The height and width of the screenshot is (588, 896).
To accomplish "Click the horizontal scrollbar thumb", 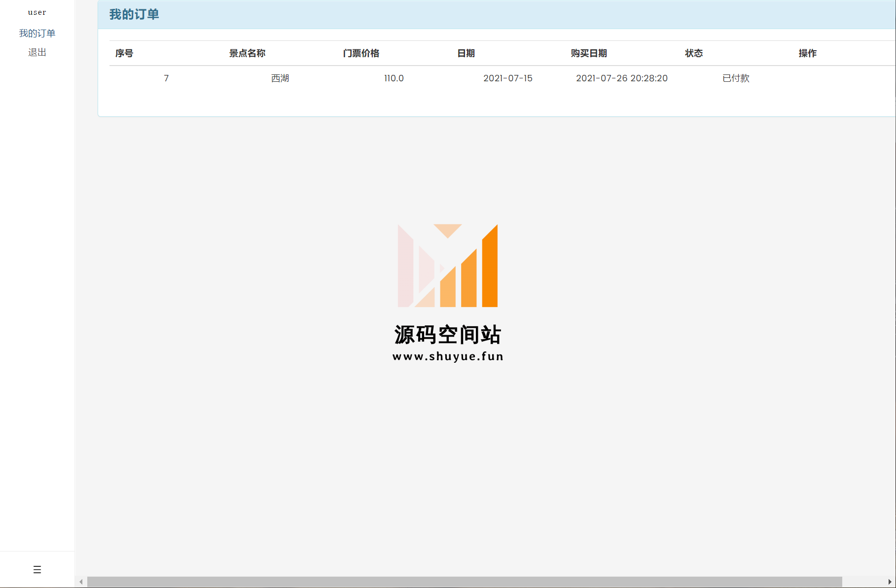I will coord(465,582).
